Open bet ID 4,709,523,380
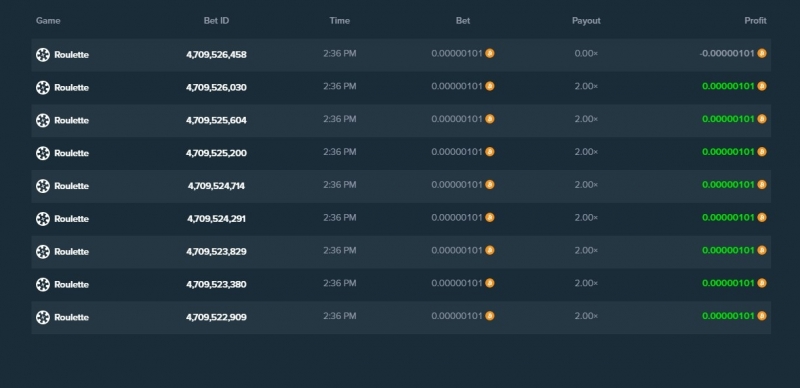The width and height of the screenshot is (800, 388). (x=216, y=284)
